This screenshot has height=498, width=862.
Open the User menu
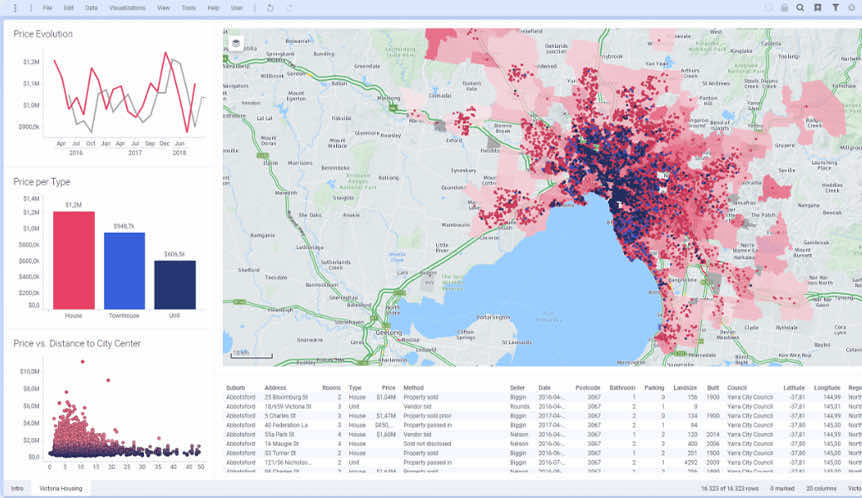pos(237,8)
